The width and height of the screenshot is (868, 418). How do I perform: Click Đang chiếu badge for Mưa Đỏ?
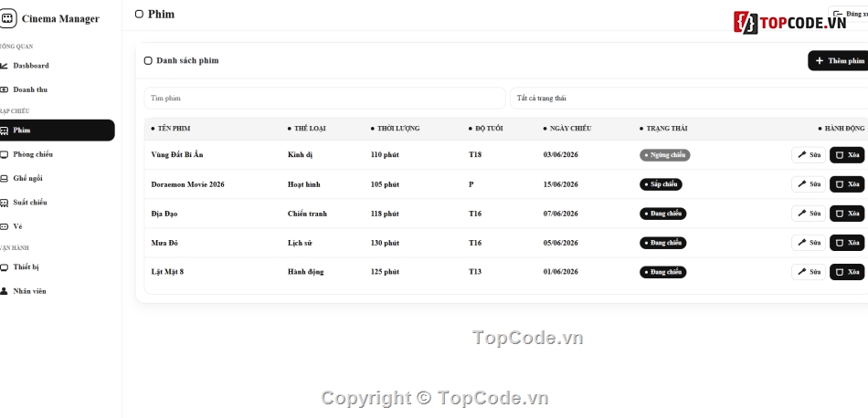click(x=662, y=244)
